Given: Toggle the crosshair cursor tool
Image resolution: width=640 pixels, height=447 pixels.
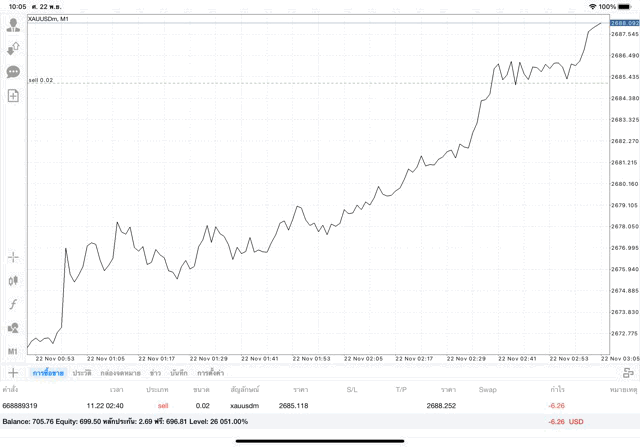Looking at the screenshot, I should pyautogui.click(x=13, y=258).
